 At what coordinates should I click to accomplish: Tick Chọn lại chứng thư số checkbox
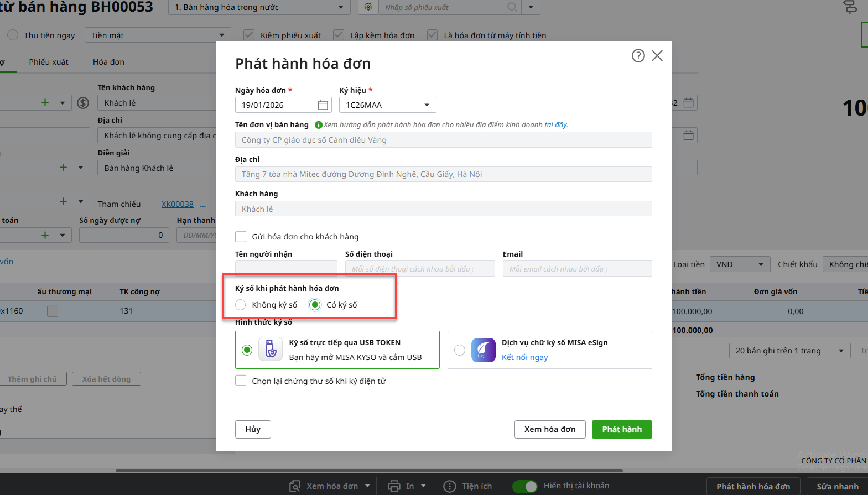[x=241, y=381]
